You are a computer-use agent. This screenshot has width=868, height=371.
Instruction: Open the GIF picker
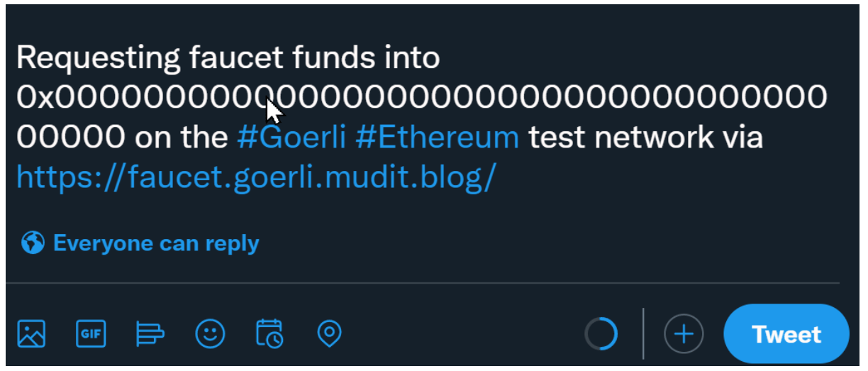tap(91, 333)
